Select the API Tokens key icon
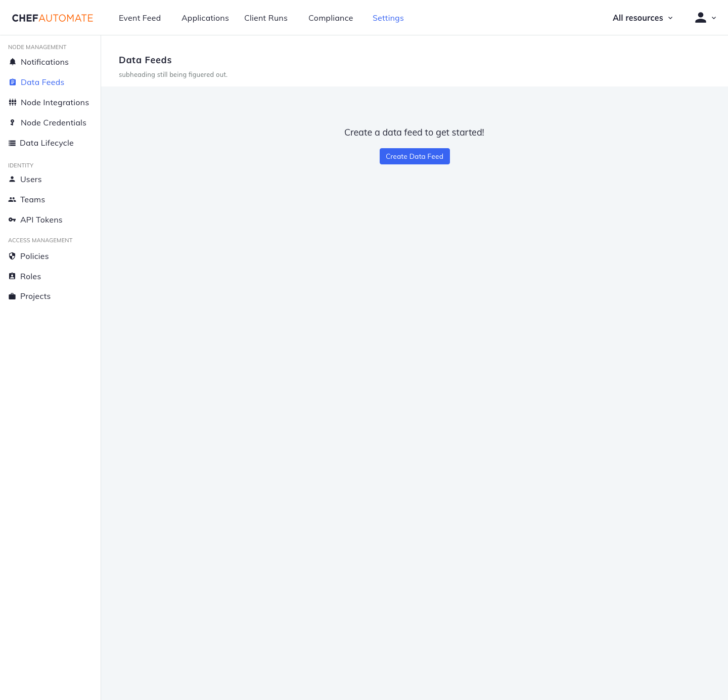Viewport: 728px width, 700px height. [x=12, y=220]
